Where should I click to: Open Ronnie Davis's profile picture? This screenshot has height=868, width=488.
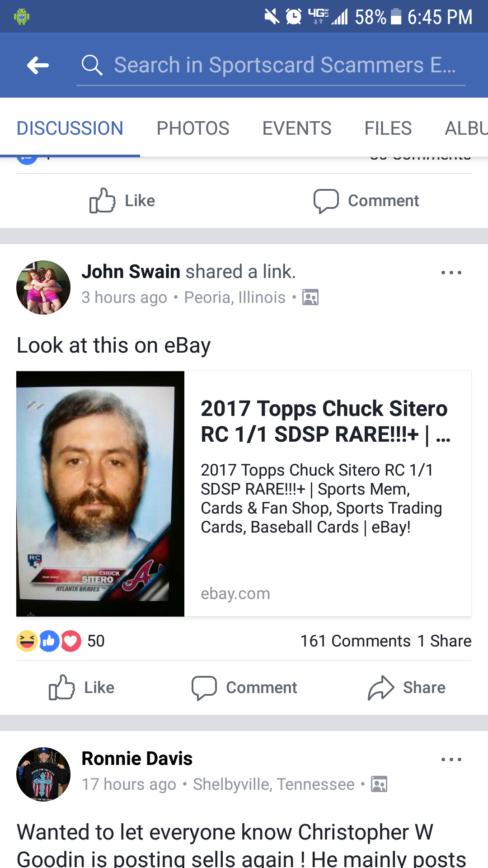coord(43,774)
